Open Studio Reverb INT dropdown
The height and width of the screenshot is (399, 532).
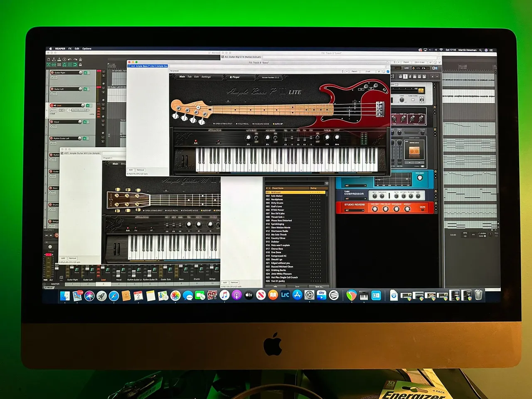pyautogui.click(x=354, y=210)
